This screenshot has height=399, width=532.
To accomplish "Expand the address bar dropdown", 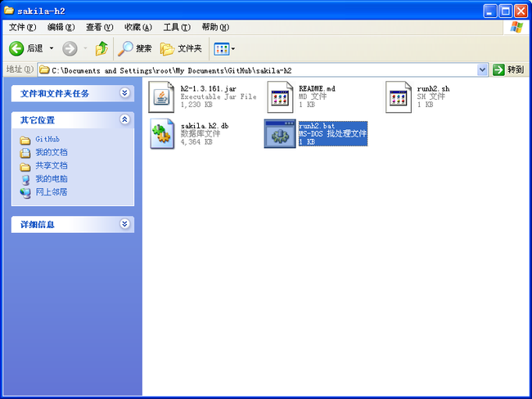I will (482, 70).
